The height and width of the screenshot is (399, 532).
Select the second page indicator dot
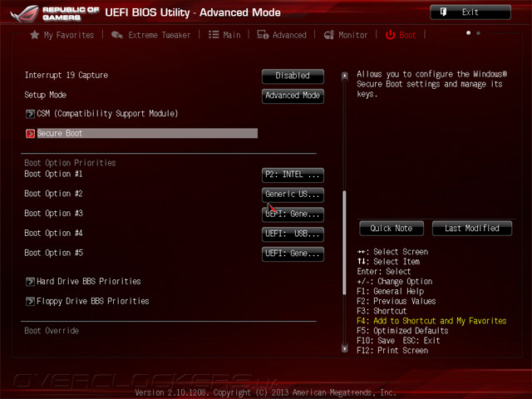[x=478, y=33]
